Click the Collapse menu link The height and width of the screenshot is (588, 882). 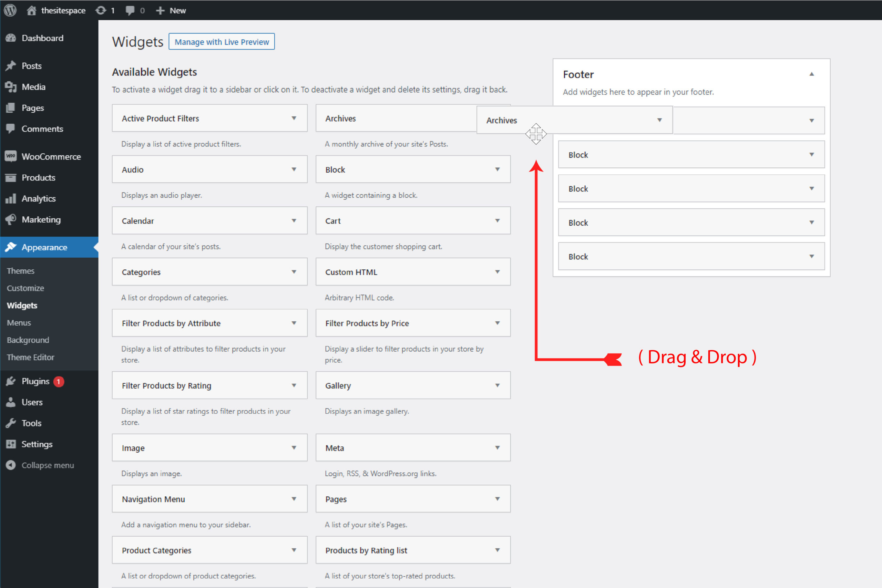tap(47, 465)
